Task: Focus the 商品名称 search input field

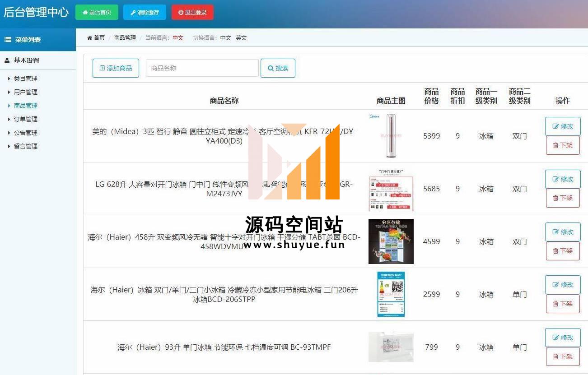Action: click(x=202, y=68)
